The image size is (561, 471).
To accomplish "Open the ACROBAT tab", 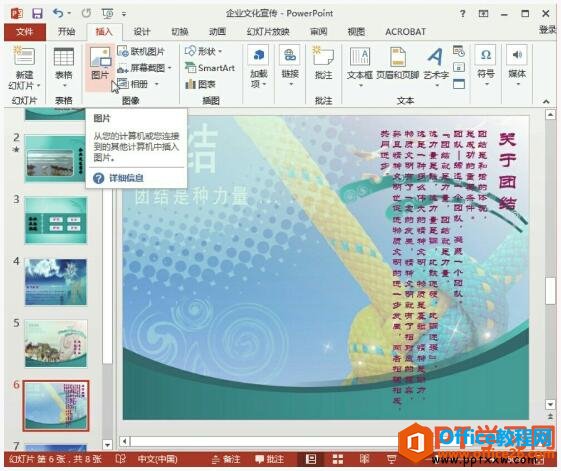I will pos(405,31).
